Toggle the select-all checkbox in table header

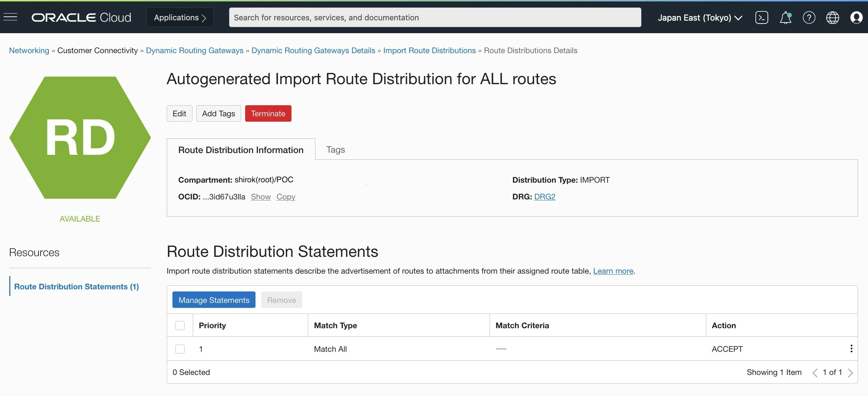click(x=180, y=325)
